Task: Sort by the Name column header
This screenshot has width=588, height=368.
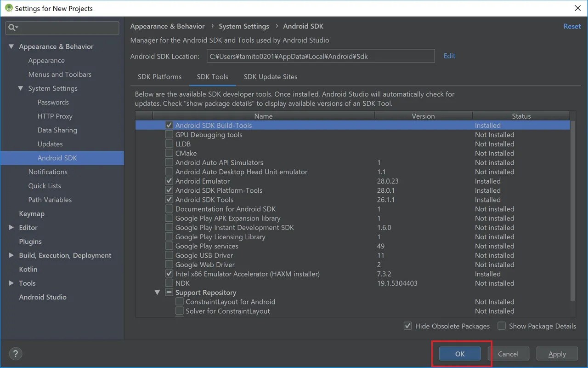Action: point(264,116)
